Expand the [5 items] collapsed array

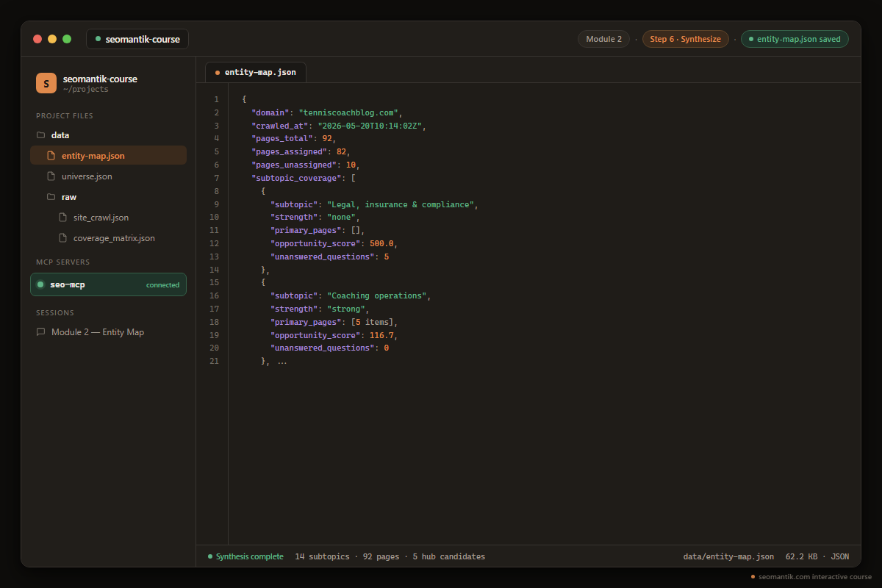tap(374, 322)
